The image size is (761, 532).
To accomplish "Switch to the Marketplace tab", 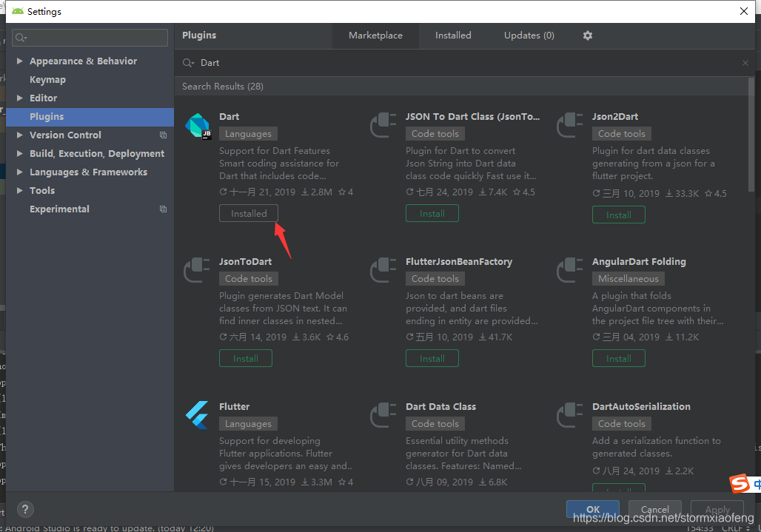I will click(375, 36).
